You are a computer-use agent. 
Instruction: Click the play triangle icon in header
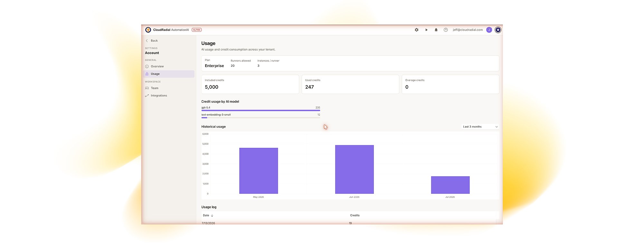point(426,30)
